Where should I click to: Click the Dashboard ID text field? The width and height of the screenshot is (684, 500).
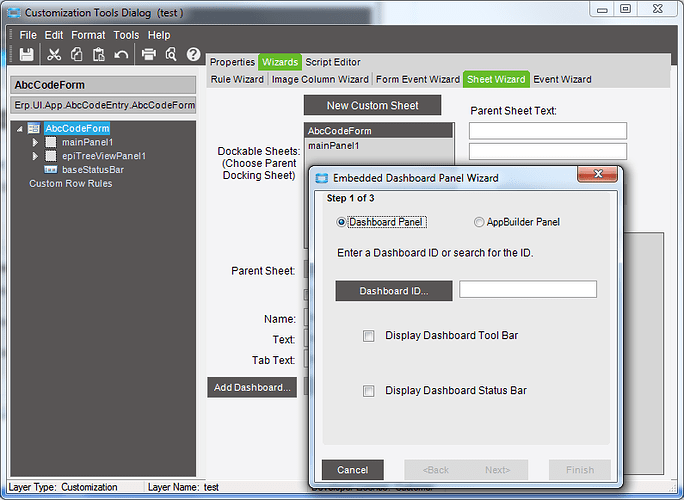pos(528,289)
